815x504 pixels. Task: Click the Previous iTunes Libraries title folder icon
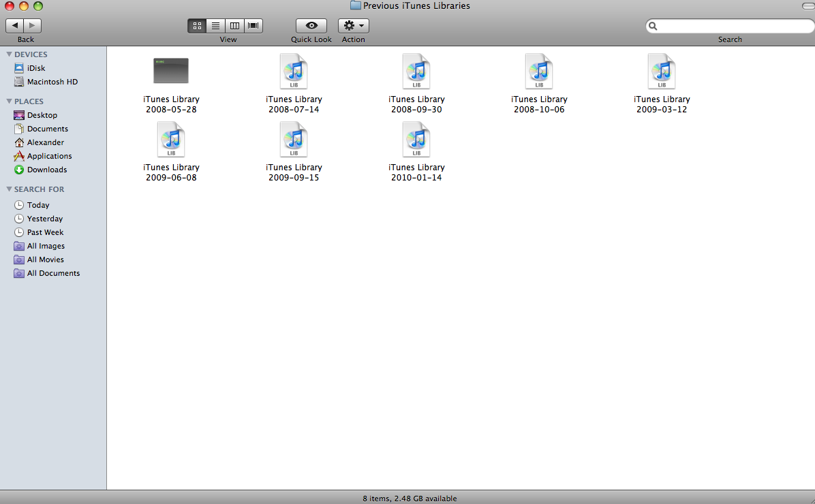tap(356, 5)
